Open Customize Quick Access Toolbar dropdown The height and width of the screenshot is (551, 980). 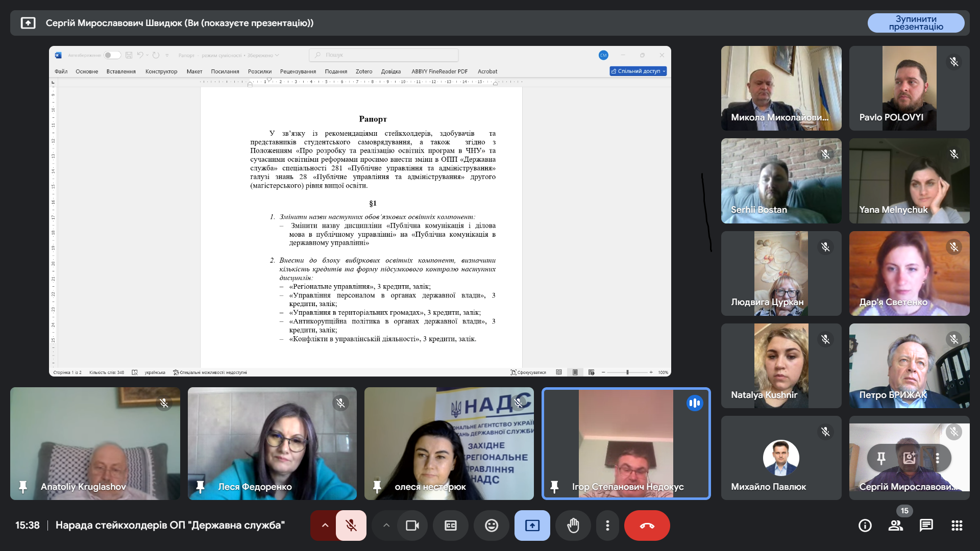click(167, 55)
